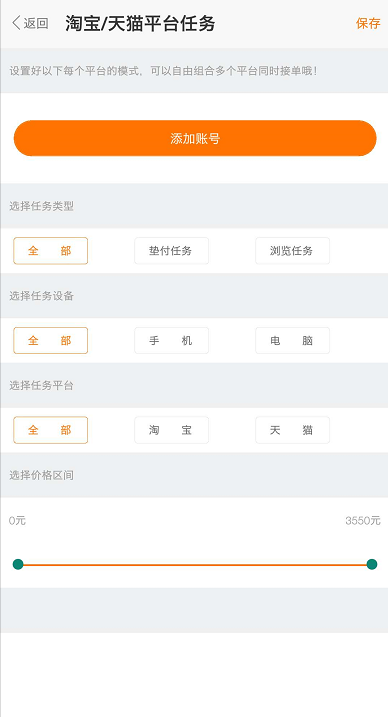Select 全部 under 选择任务平台
388x717 pixels.
pos(50,430)
